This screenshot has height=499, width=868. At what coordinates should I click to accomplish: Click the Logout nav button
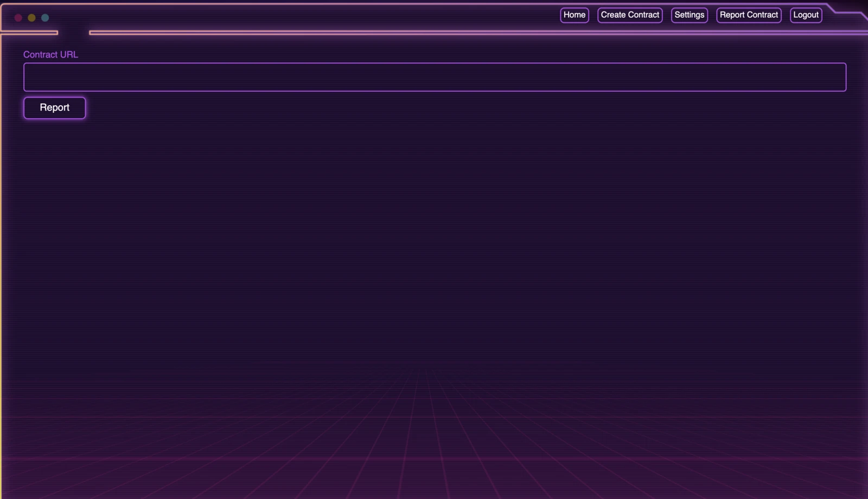[x=806, y=15]
